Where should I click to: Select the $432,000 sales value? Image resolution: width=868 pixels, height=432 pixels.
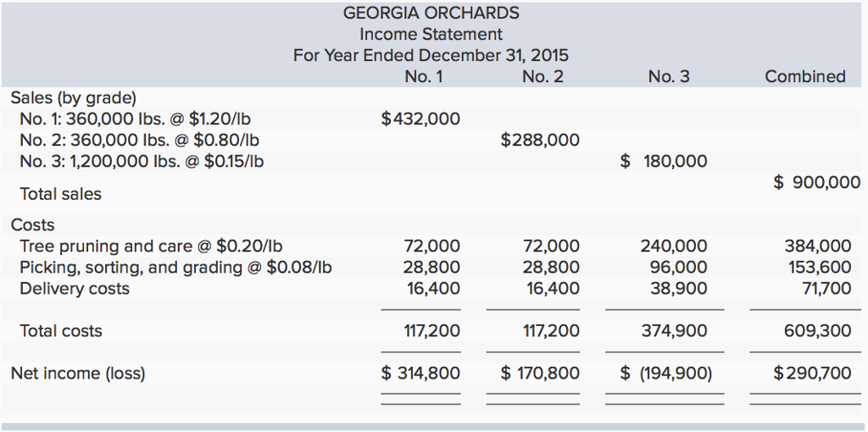(421, 119)
